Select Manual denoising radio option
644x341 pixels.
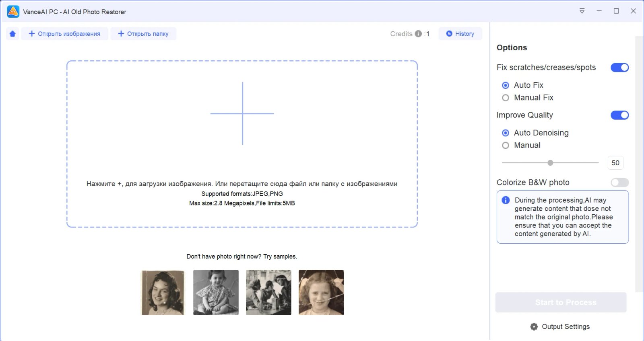pos(506,146)
